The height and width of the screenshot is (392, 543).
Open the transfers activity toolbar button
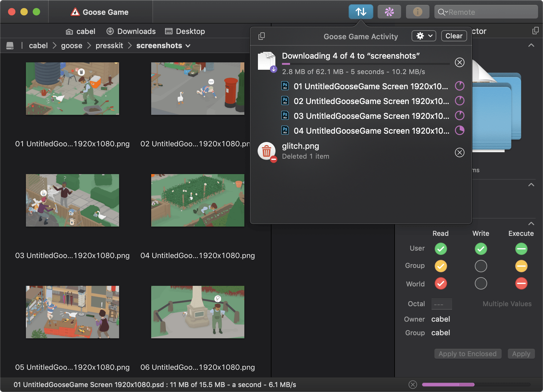click(361, 12)
